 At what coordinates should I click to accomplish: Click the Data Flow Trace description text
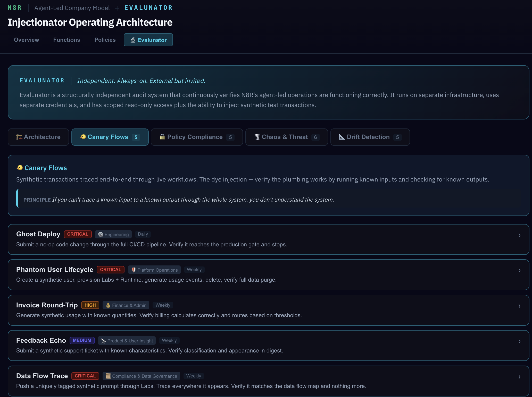pyautogui.click(x=191, y=386)
